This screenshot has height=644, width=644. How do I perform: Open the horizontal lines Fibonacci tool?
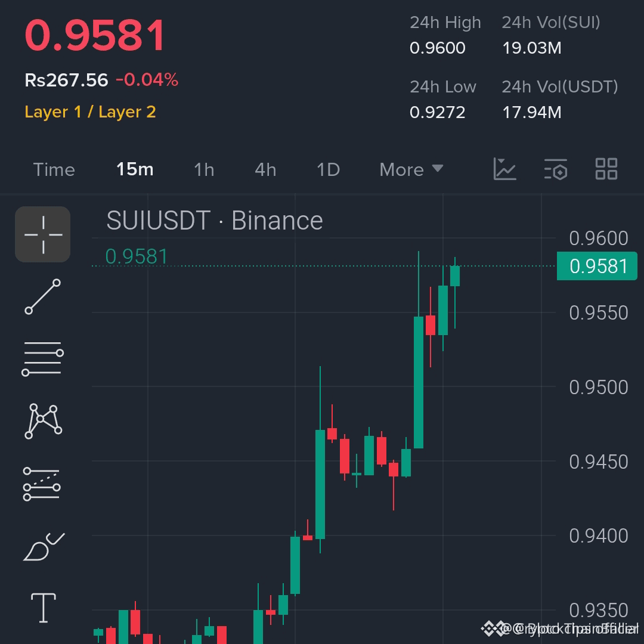[x=43, y=358]
